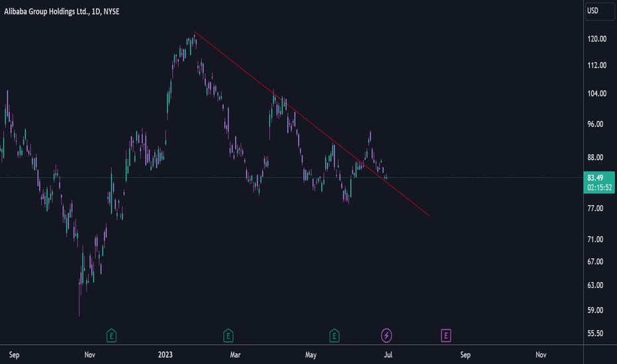Click the 112.00 price axis label
The width and height of the screenshot is (617, 364).
tap(596, 66)
